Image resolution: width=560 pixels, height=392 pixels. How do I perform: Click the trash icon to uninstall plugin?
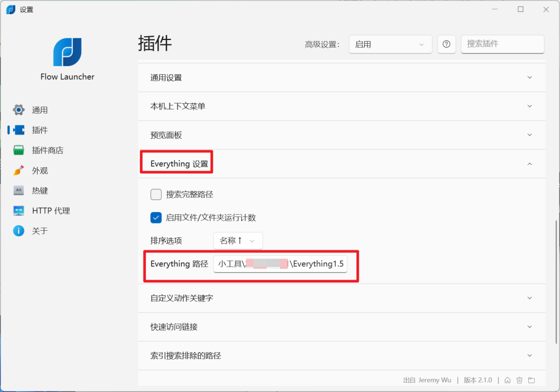520,380
